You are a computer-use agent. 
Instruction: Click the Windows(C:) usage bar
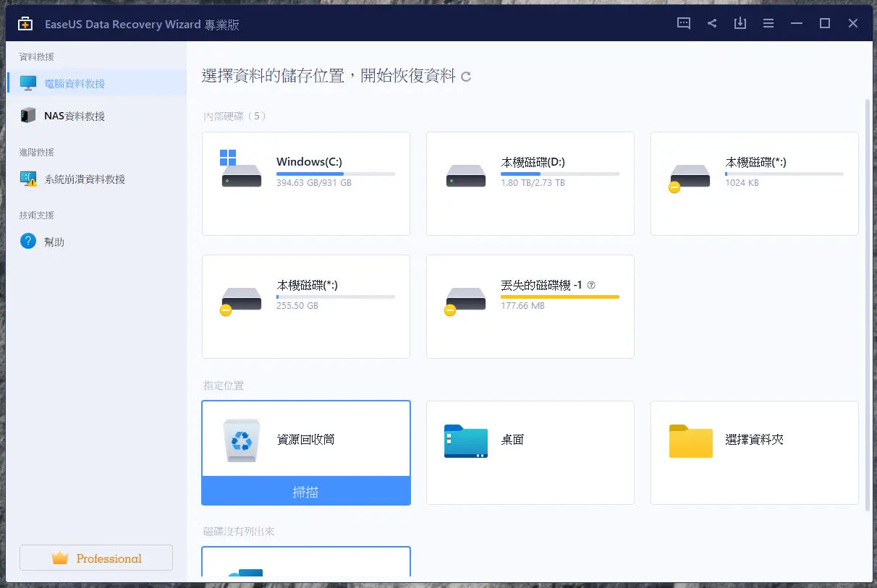pyautogui.click(x=336, y=174)
